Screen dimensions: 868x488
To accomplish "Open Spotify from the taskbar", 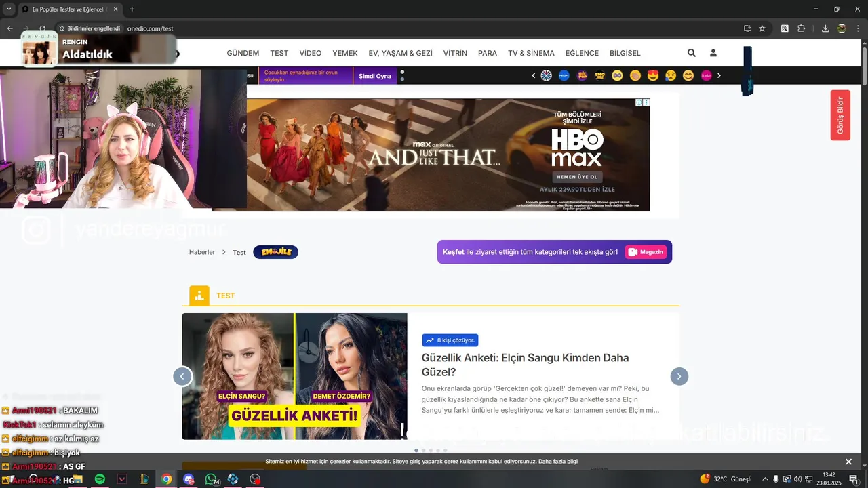I will click(100, 479).
